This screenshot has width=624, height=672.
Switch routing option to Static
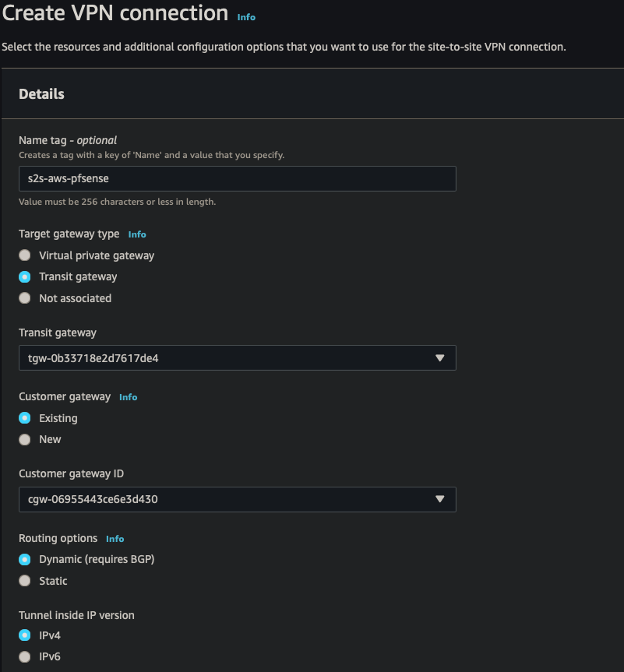(24, 580)
